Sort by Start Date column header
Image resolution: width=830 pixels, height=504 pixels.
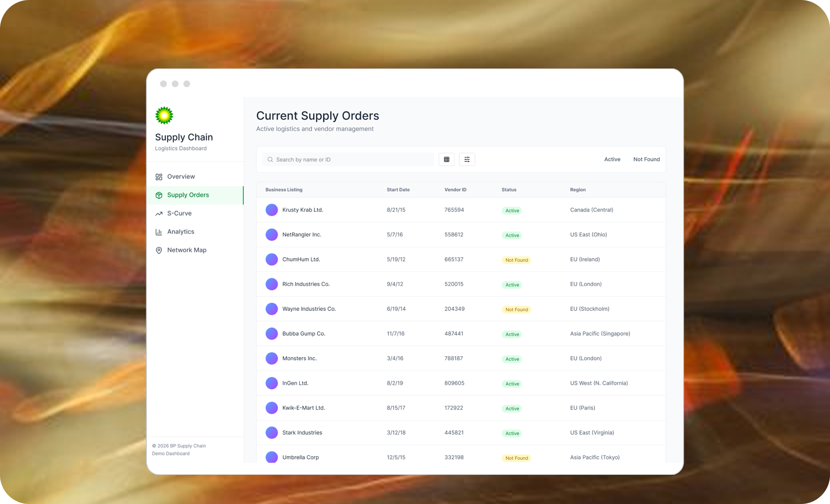398,190
